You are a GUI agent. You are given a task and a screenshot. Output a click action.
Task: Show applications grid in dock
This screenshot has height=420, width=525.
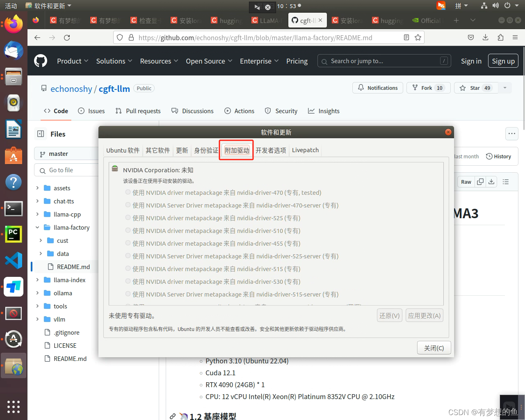[x=14, y=406]
